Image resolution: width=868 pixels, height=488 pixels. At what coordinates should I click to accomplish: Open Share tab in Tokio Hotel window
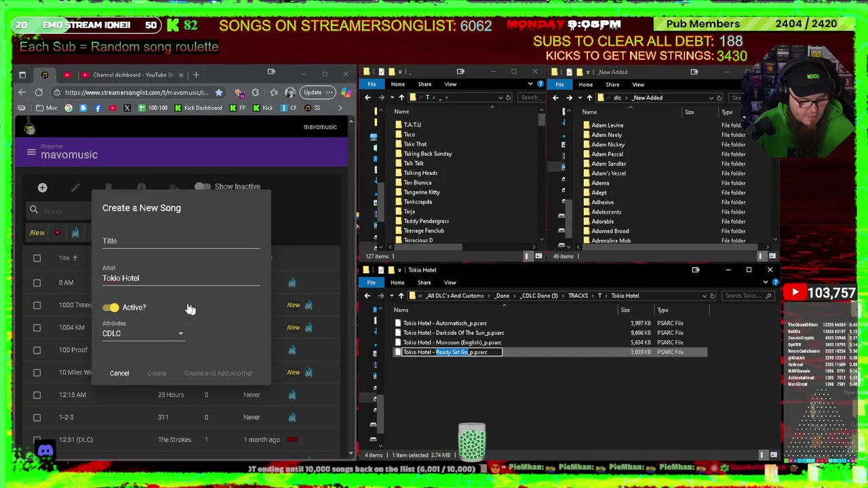[x=425, y=283]
